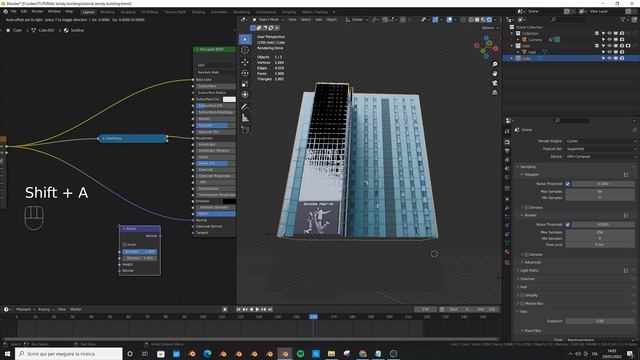Toggle Simplify checkbox
Viewport: 640px width, 360px height.
click(522, 296)
